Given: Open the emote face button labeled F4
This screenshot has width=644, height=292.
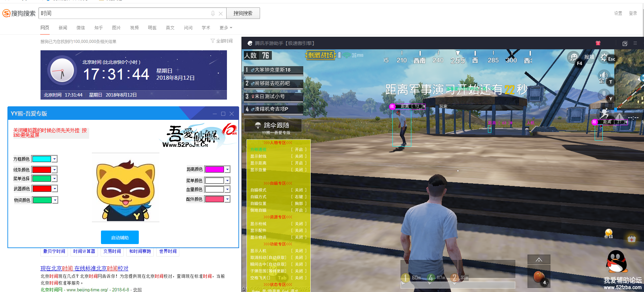Looking at the screenshot, I should point(573,57).
